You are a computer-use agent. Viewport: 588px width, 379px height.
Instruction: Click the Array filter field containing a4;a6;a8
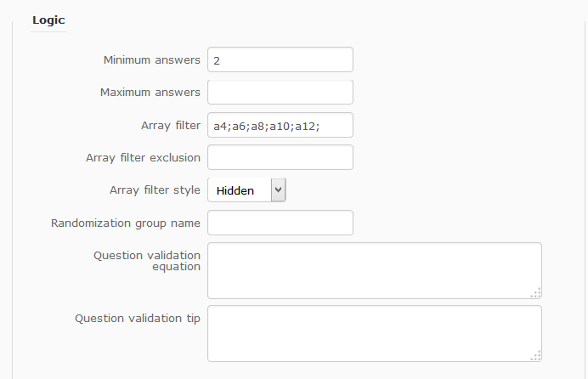coord(280,125)
